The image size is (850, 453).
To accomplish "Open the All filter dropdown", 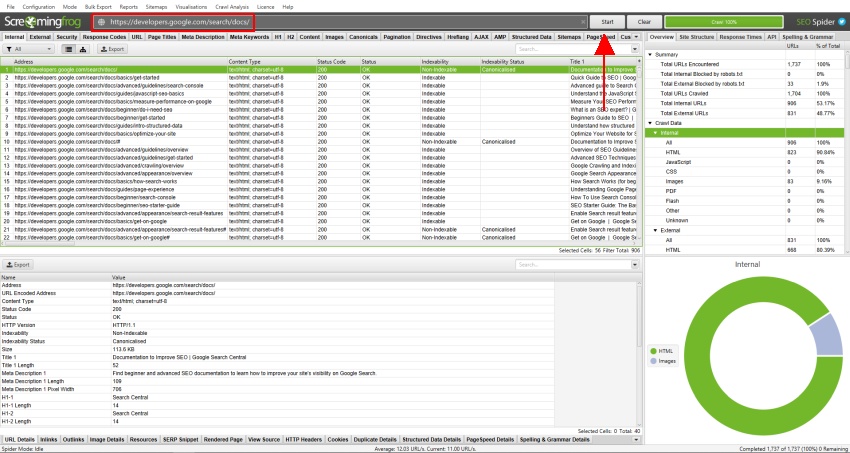I will click(x=29, y=49).
